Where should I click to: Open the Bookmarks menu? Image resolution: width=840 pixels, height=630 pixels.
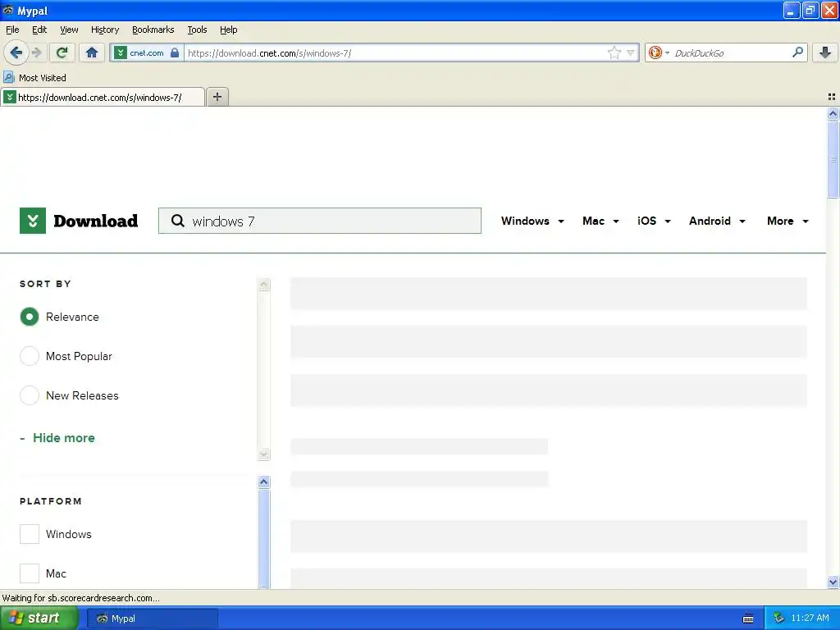pyautogui.click(x=153, y=30)
